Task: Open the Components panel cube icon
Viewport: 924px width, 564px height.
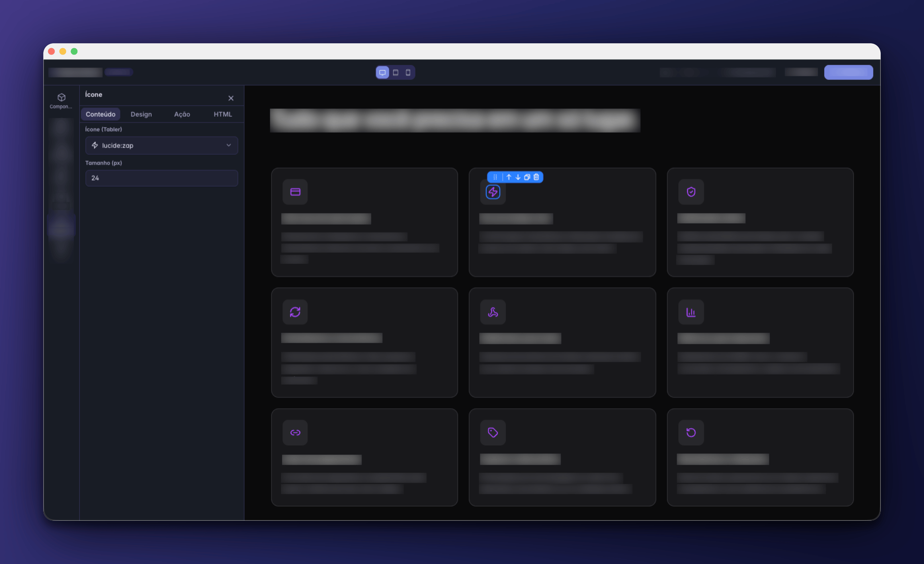Action: click(62, 97)
